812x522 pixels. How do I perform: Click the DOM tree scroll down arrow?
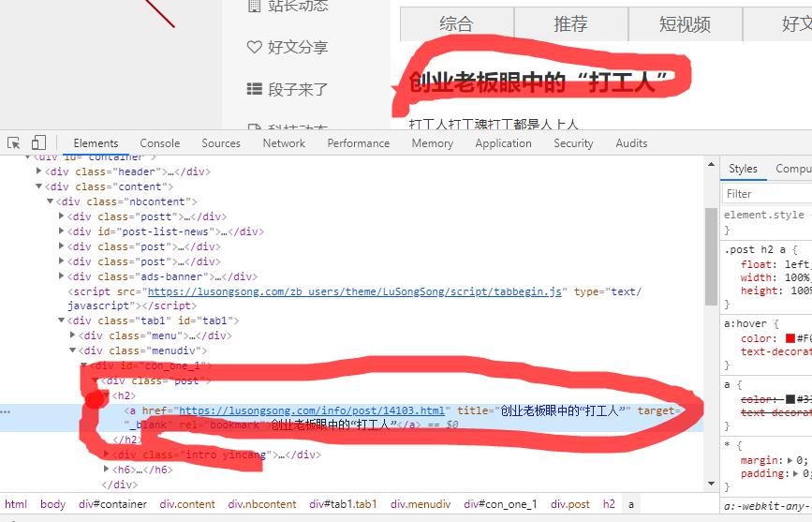712,484
